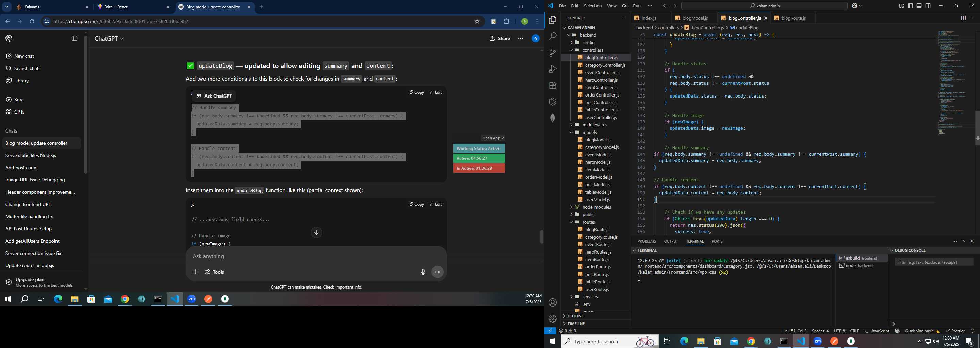Open remote window indicator in status bar
This screenshot has width=980, height=348.
tap(550, 331)
